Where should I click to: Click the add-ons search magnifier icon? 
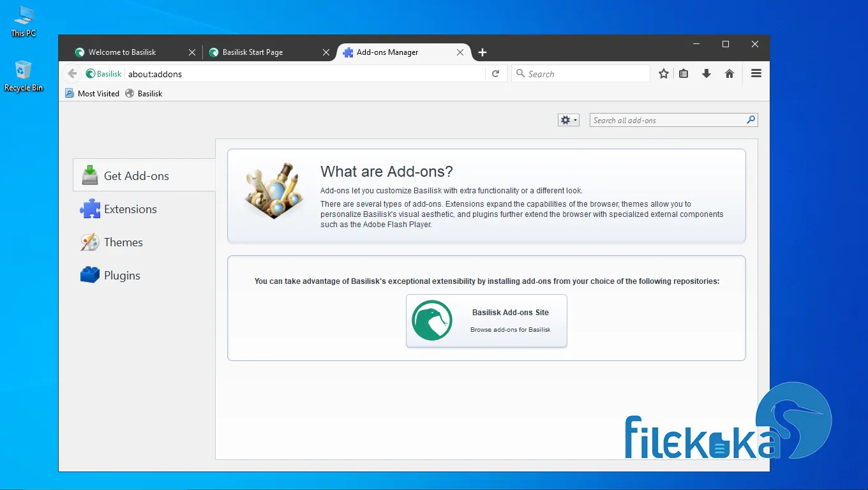(x=751, y=119)
